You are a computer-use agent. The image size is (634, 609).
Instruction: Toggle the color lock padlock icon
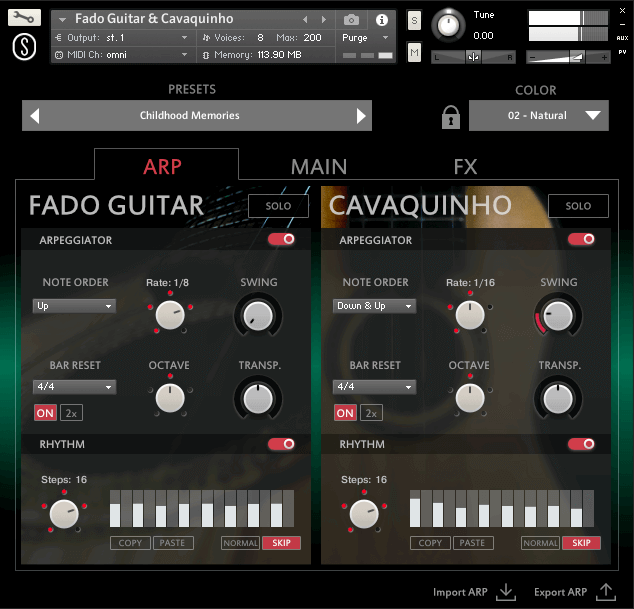[x=450, y=117]
